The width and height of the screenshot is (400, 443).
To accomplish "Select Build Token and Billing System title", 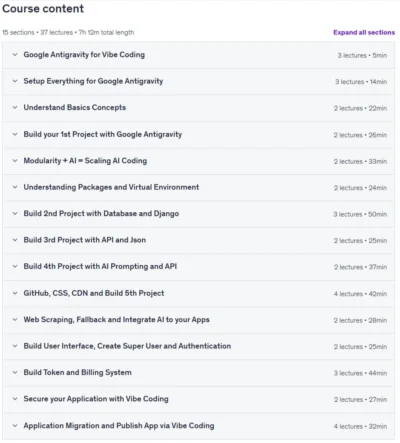I will point(77,372).
